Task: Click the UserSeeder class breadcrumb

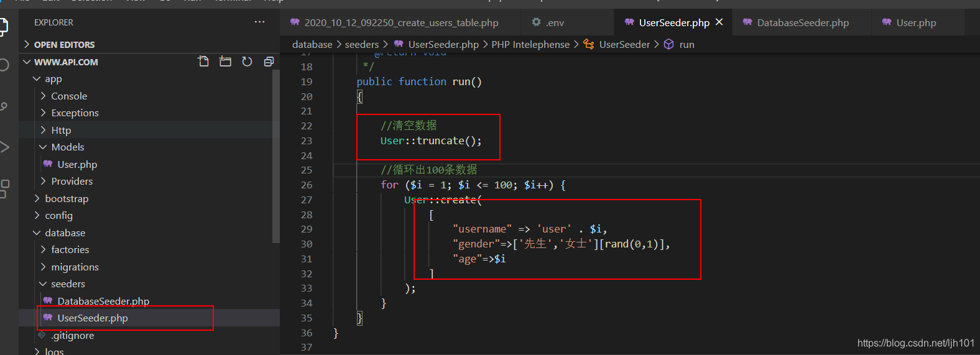Action: (x=624, y=44)
